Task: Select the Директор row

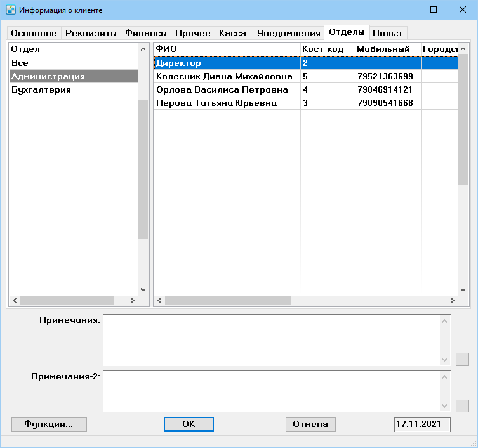Action: tap(306, 63)
